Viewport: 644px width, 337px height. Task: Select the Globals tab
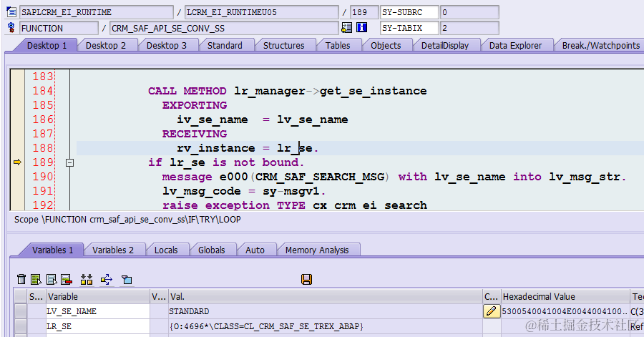(212, 250)
